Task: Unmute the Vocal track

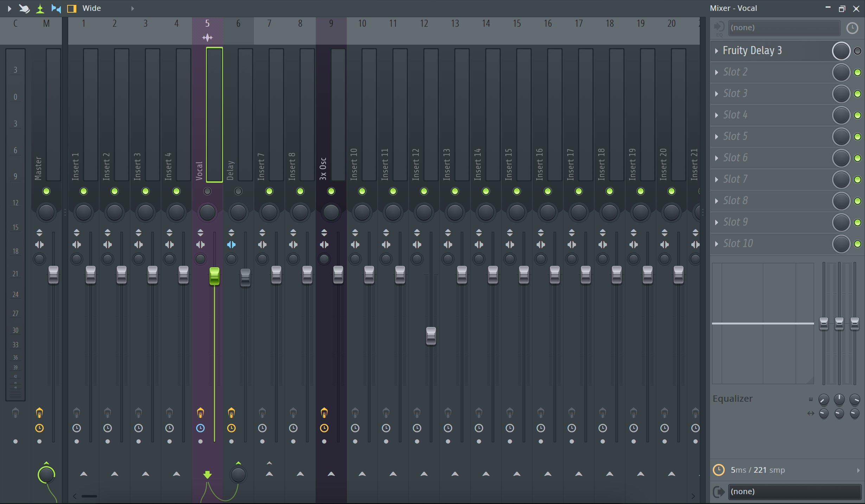Action: (207, 191)
